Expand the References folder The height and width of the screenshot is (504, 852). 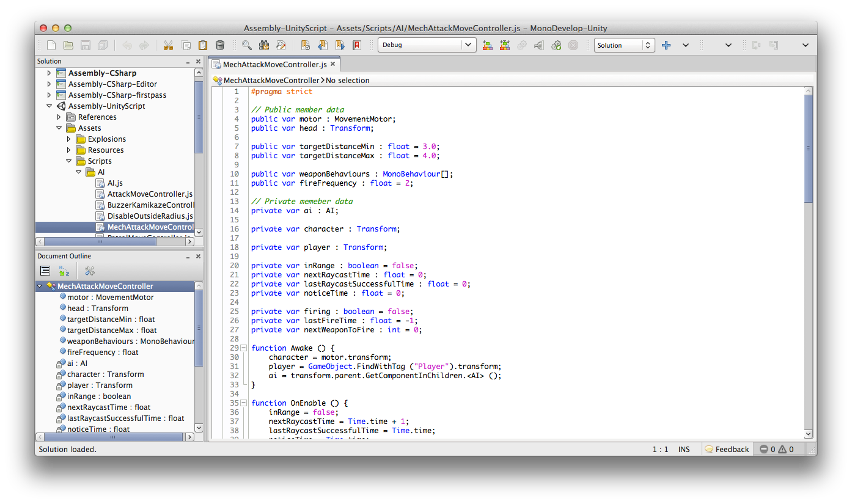tap(59, 117)
